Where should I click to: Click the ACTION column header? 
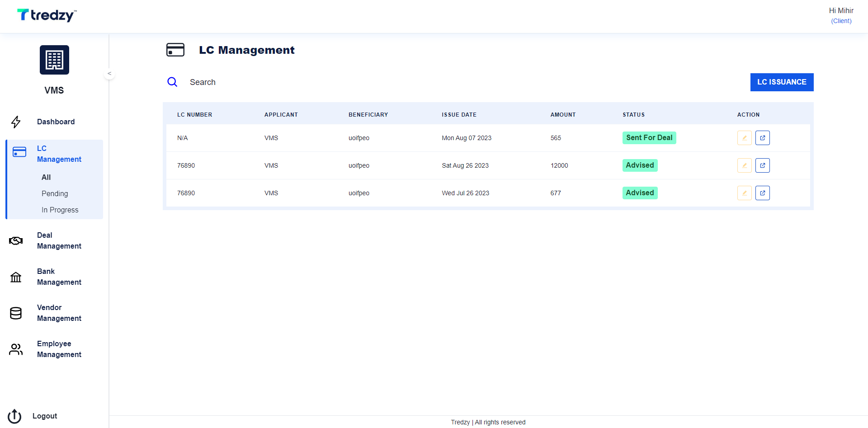tap(749, 115)
